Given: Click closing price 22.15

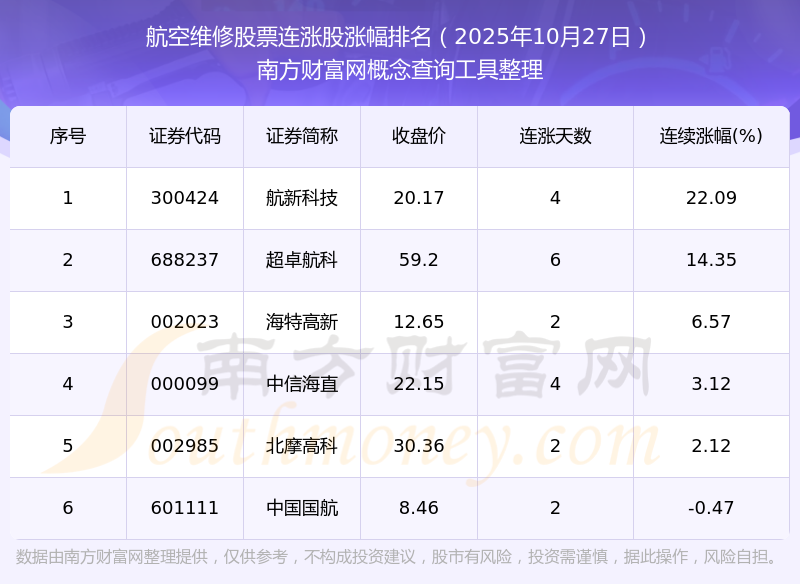Looking at the screenshot, I should (x=418, y=384).
